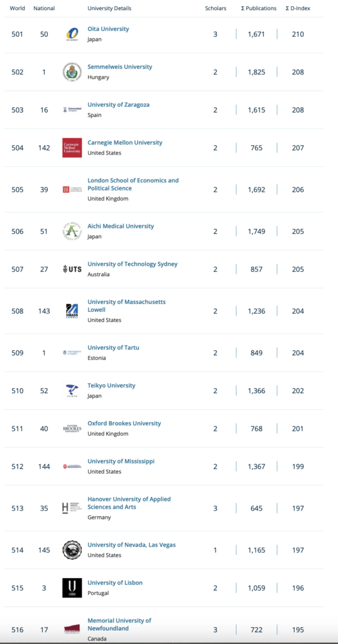Click the Σ Publications column header
Viewport: 338px width, 644px height.
[258, 8]
